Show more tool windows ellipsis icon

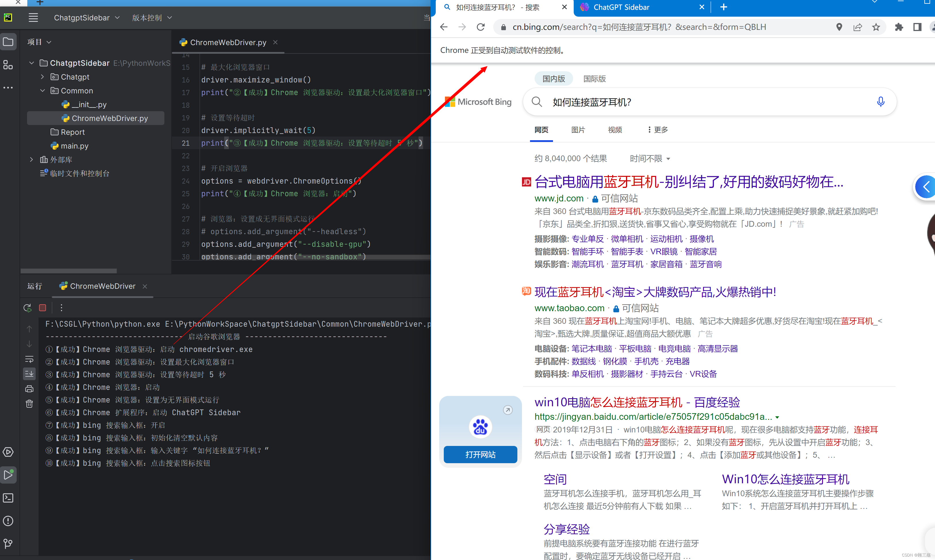coord(8,88)
